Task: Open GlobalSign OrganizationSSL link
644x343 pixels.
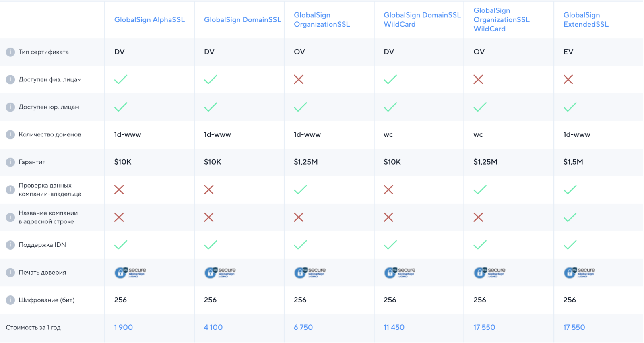Action: click(x=322, y=20)
